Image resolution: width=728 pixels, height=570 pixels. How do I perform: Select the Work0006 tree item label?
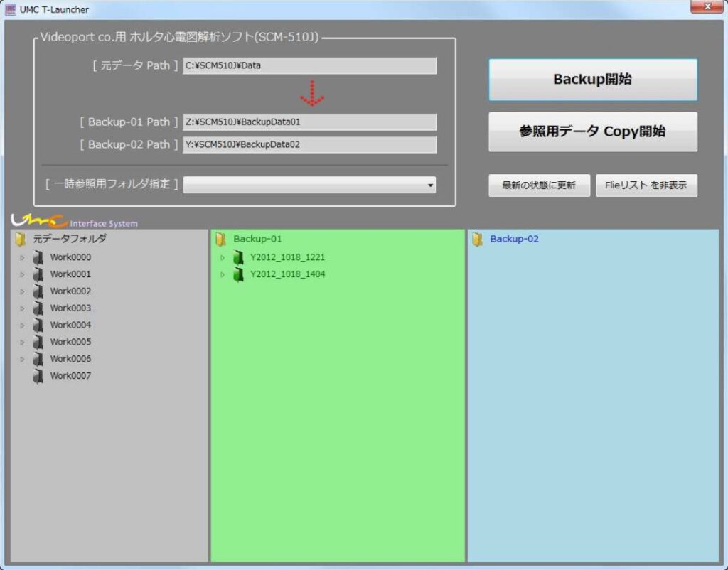(70, 359)
